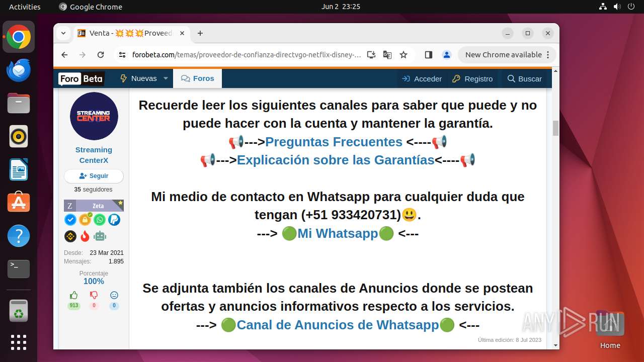Screen dimensions: 644x362
Task: Click the blue verified badge icon
Action: 70,220
